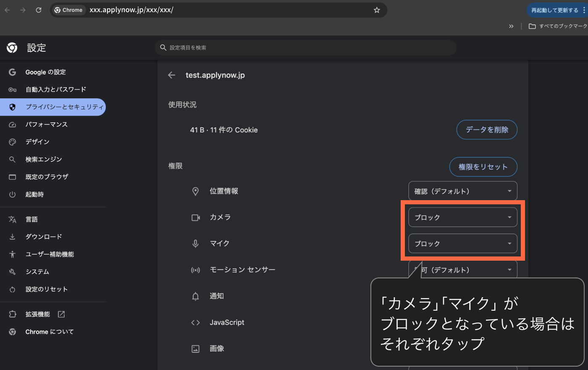Select プライバシーとセキュリティ in sidebar
Image resolution: width=588 pixels, height=370 pixels.
pos(53,107)
